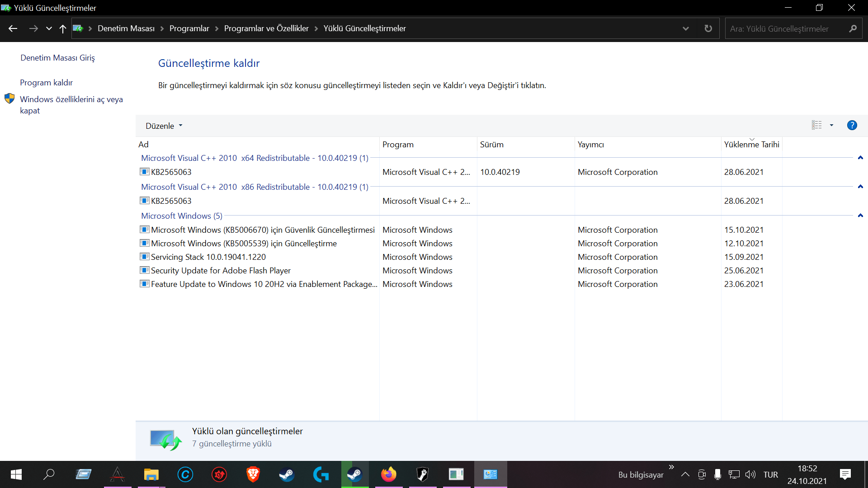Click the shield with raised fist taskbar icon

coord(423,474)
